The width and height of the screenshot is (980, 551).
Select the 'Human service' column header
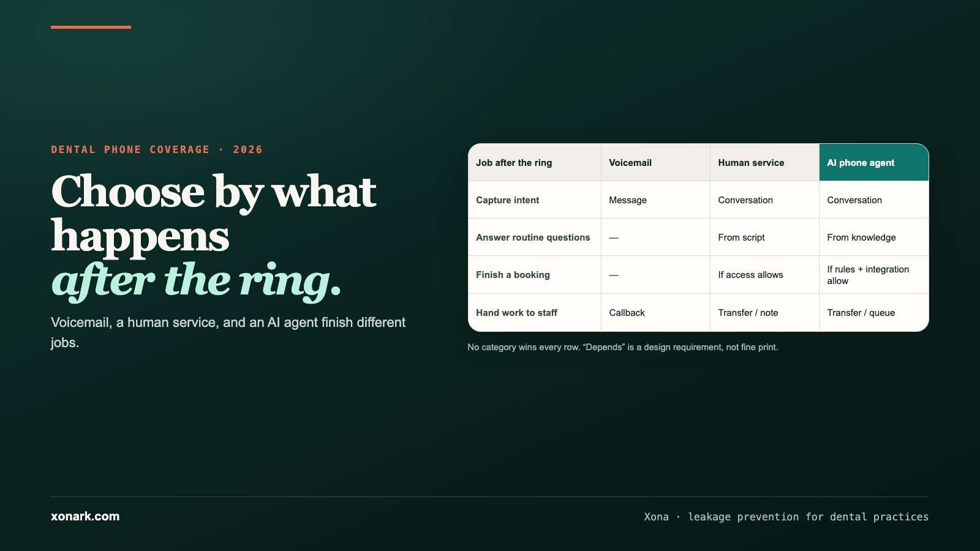click(x=764, y=162)
